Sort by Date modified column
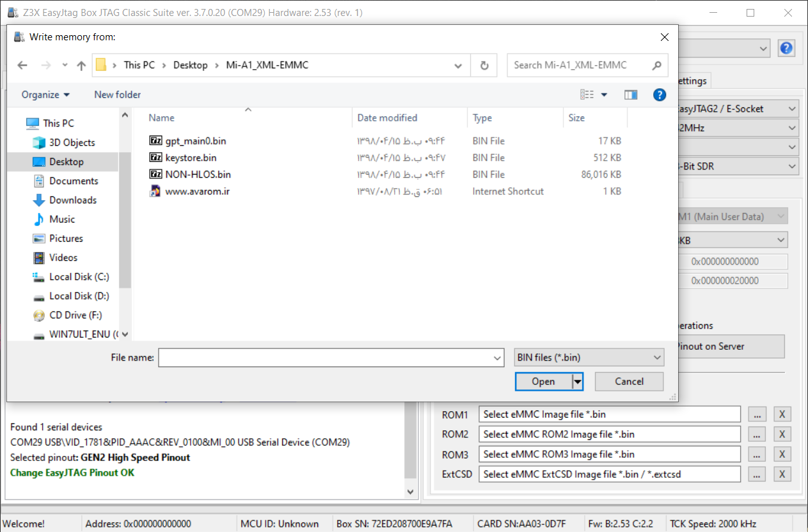 coord(387,118)
